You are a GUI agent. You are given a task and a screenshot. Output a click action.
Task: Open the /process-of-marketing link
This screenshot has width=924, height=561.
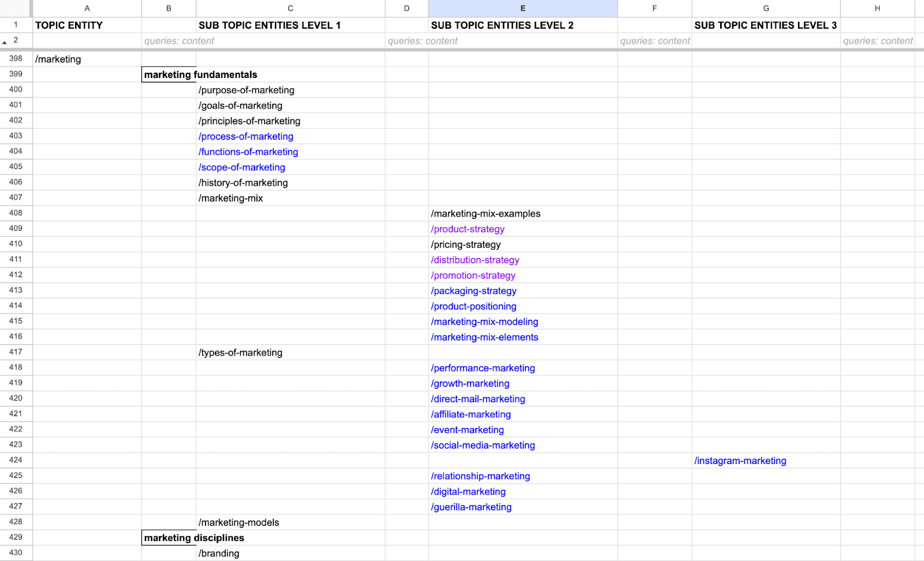click(x=246, y=136)
